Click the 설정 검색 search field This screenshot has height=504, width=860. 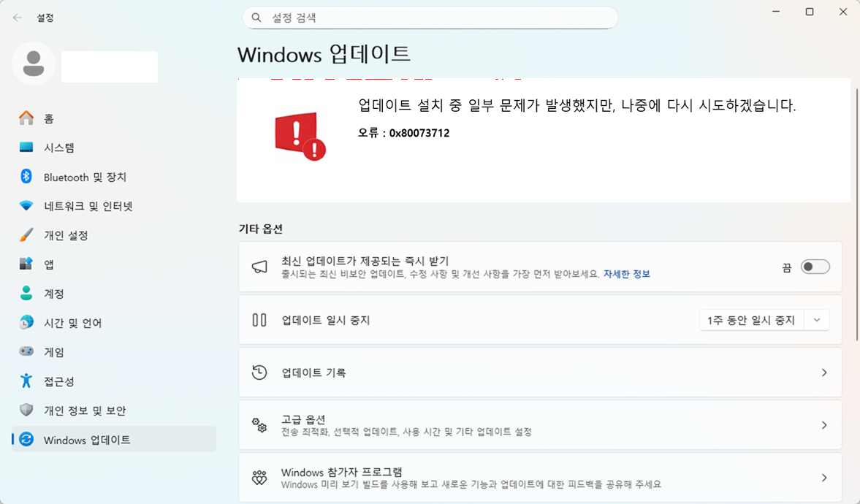click(x=430, y=18)
